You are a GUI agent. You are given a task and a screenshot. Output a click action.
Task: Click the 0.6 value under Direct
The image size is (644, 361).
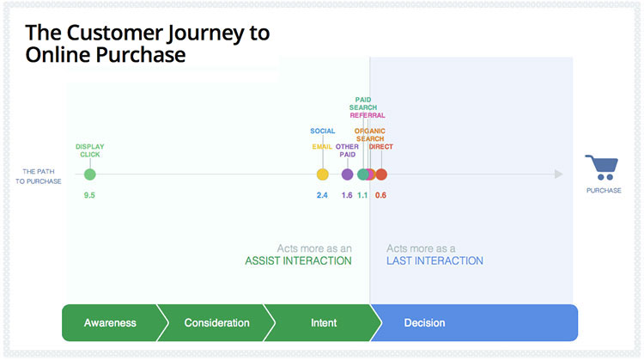(380, 195)
